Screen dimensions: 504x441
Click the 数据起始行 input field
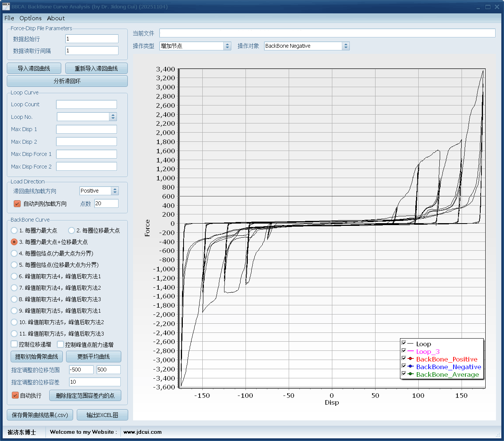92,39
